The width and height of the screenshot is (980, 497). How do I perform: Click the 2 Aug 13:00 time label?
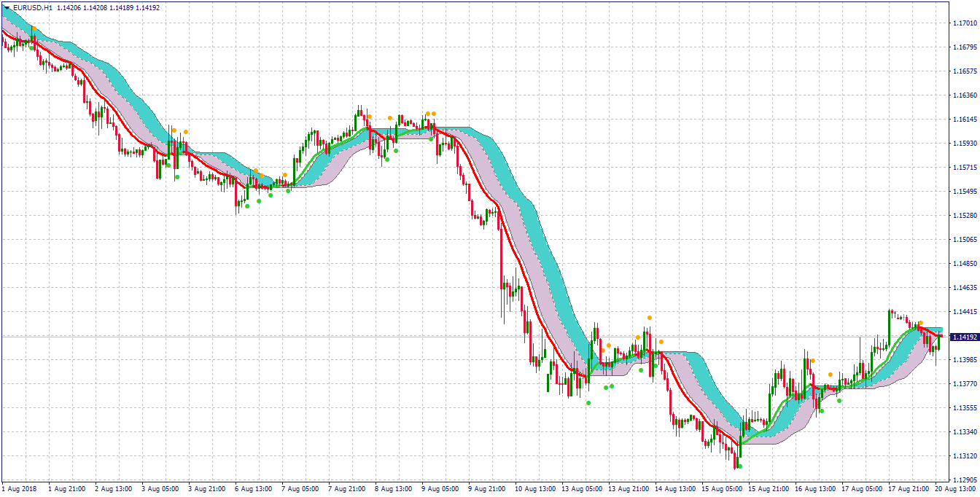pyautogui.click(x=113, y=489)
